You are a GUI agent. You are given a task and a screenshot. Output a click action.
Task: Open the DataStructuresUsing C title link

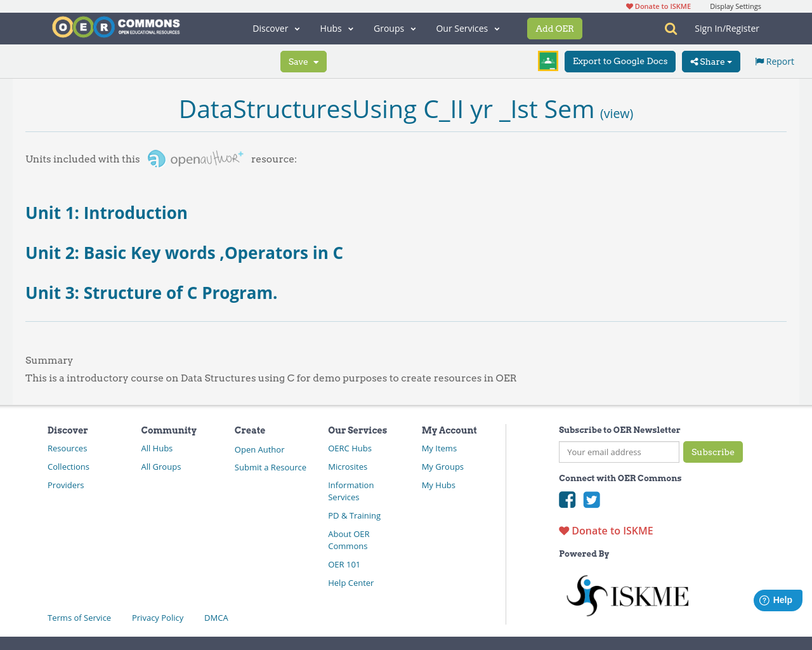coord(386,109)
